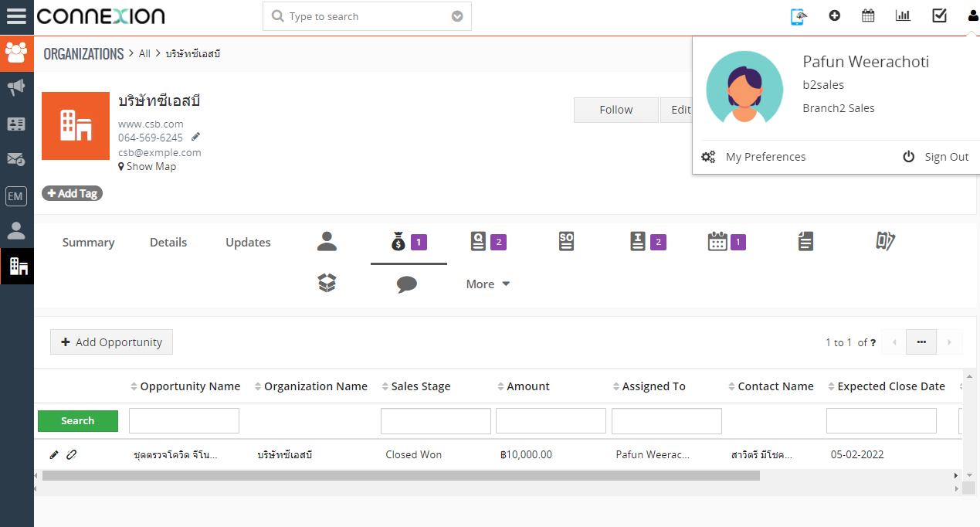Switch to the Summary tab
Viewport: 980px width, 527px height.
click(88, 243)
